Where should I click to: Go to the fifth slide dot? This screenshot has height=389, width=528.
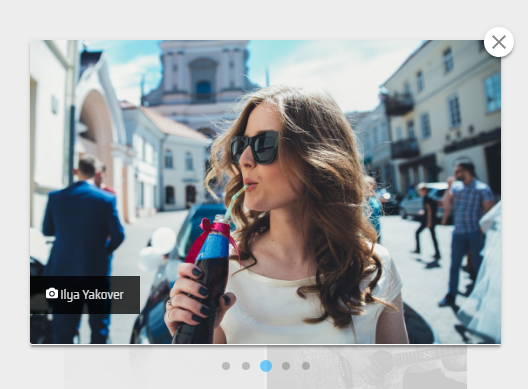[x=306, y=366]
